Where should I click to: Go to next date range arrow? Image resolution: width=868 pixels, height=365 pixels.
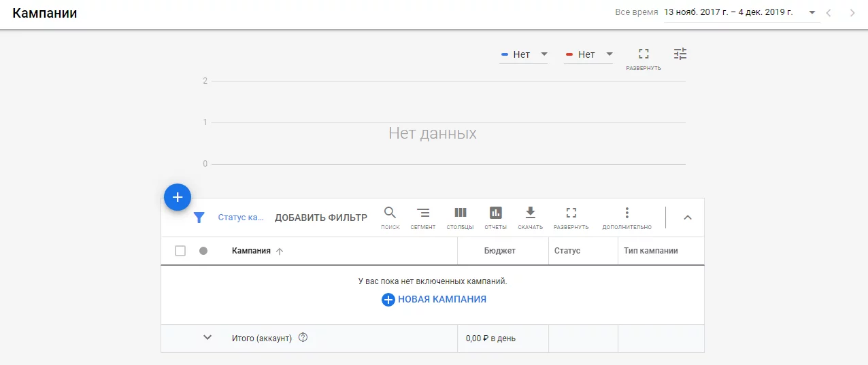click(x=852, y=12)
